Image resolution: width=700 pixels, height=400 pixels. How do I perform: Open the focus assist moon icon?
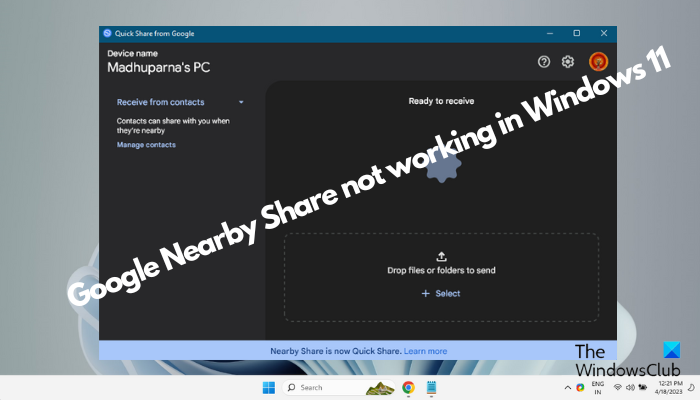point(691,388)
